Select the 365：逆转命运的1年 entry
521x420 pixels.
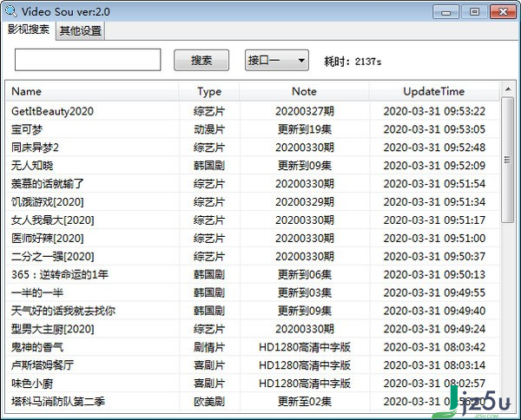coord(253,274)
